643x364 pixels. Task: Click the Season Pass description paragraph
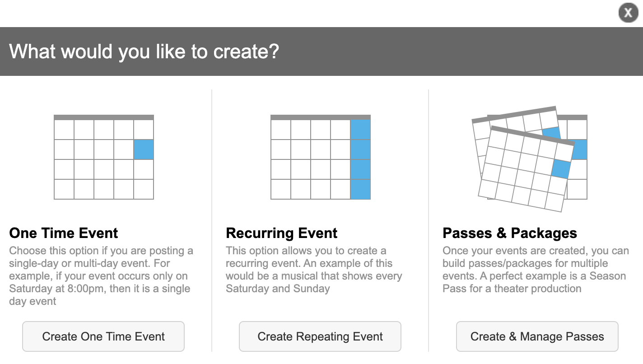point(536,270)
